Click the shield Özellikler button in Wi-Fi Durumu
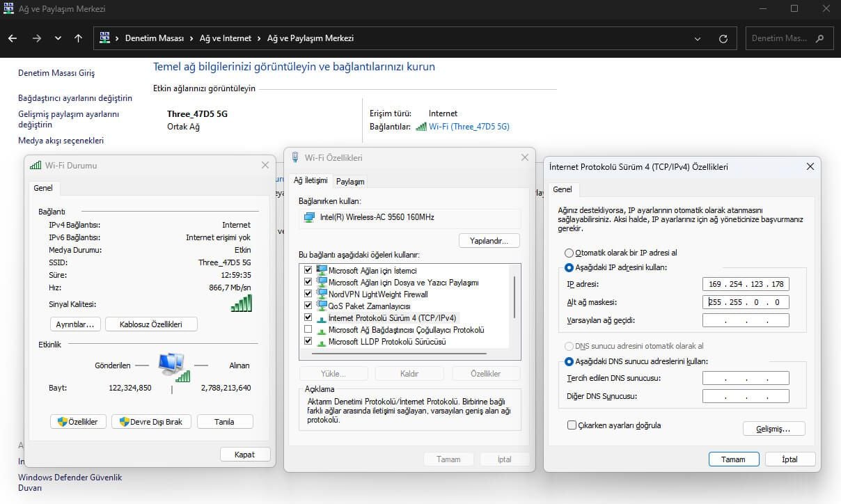The height and width of the screenshot is (504, 841). 79,422
